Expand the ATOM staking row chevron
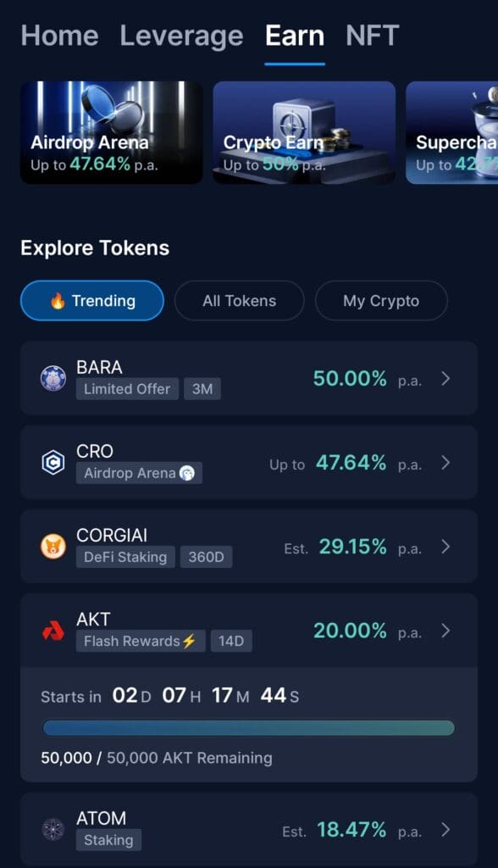498x868 pixels. tap(446, 829)
